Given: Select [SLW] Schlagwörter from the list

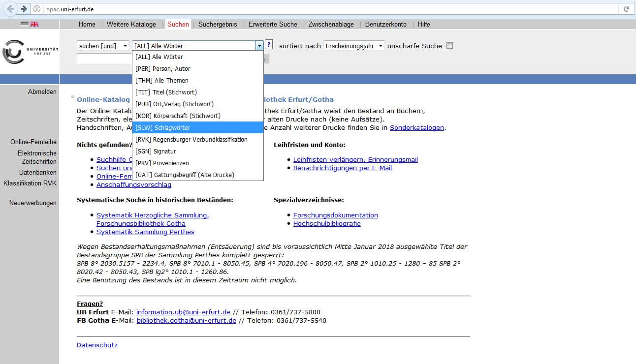Looking at the screenshot, I should pos(197,127).
